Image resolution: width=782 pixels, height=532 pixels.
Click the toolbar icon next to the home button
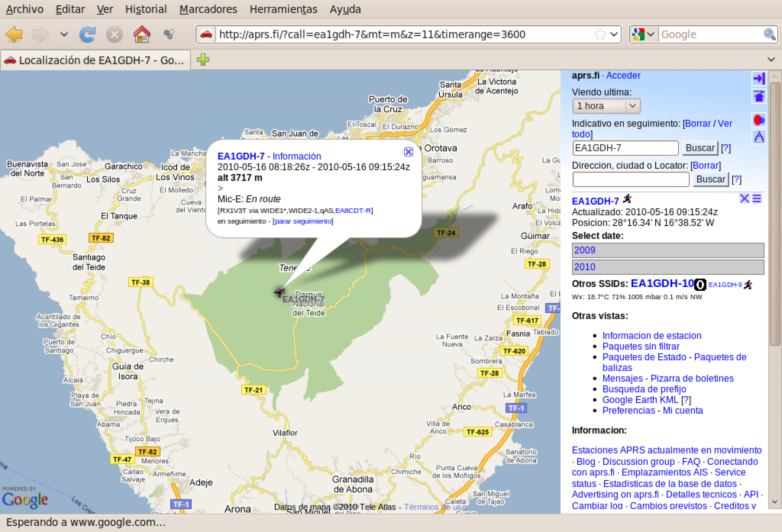[x=169, y=34]
